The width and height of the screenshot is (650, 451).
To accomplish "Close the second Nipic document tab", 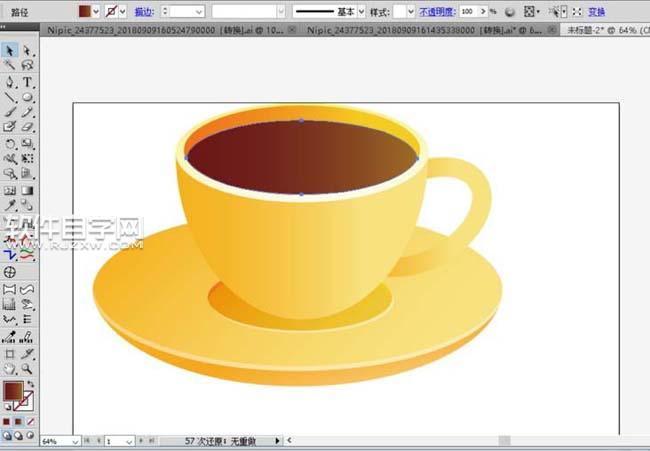I will [x=551, y=30].
